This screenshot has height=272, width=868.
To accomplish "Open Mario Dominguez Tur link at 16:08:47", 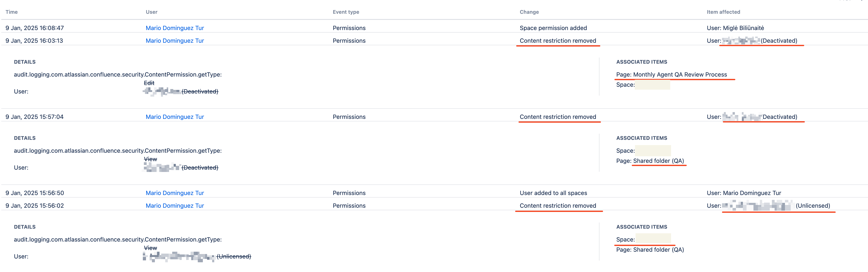I will point(175,28).
